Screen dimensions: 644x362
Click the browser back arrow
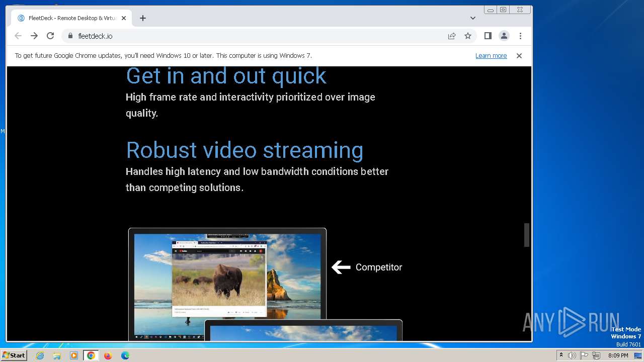click(x=18, y=36)
